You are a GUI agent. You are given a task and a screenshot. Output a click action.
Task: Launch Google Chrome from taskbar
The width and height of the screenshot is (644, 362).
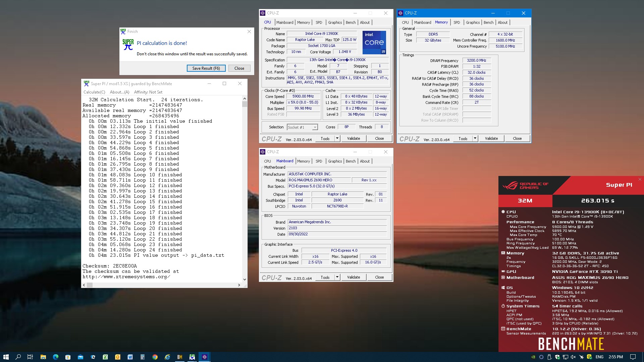(x=155, y=357)
